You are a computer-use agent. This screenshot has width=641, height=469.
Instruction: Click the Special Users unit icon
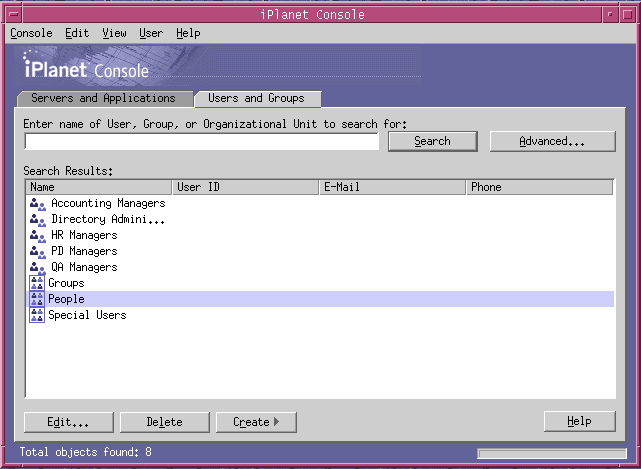[x=37, y=315]
